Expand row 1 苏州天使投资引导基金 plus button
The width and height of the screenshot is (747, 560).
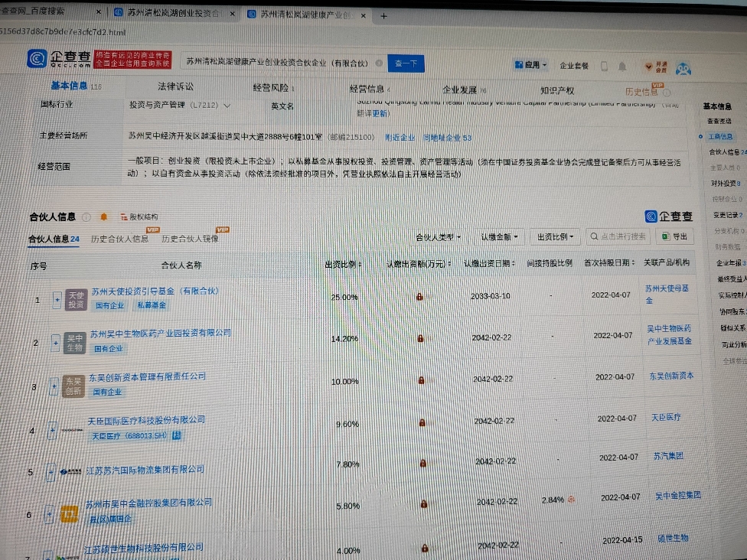(57, 300)
